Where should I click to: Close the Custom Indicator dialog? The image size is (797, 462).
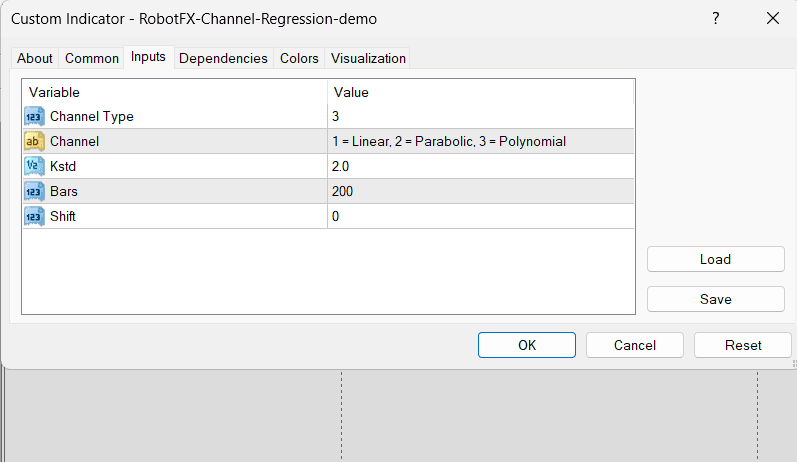(x=773, y=19)
